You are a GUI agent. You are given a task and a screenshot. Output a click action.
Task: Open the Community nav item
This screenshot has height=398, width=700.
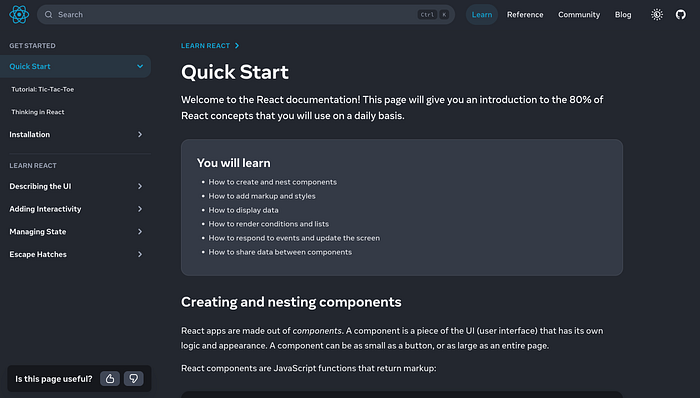click(x=579, y=15)
